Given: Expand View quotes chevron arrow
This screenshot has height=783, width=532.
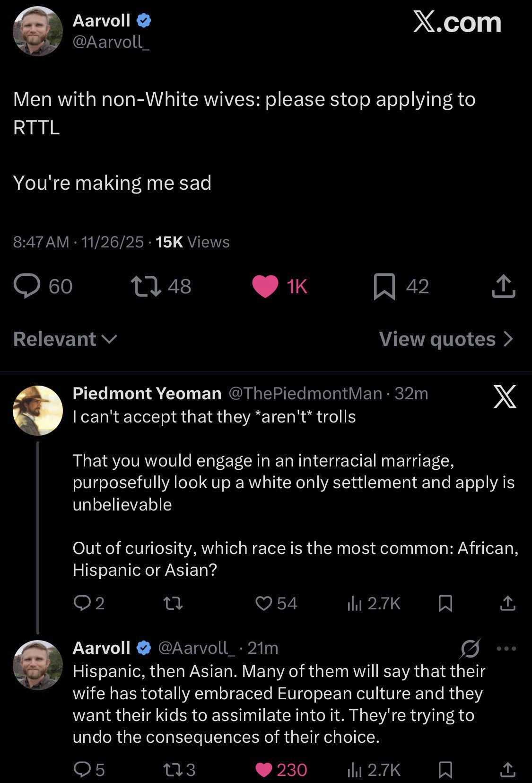Looking at the screenshot, I should coord(508,339).
